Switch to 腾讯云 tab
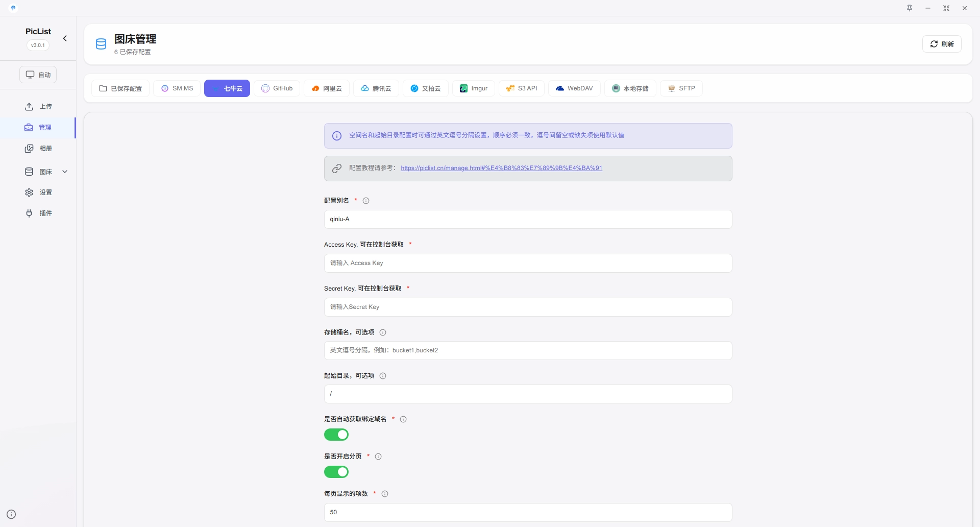The image size is (980, 527). [376, 88]
